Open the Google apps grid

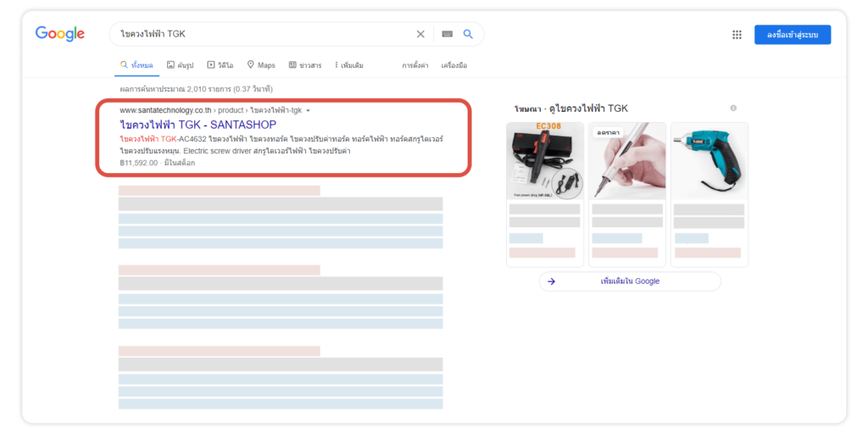(737, 35)
